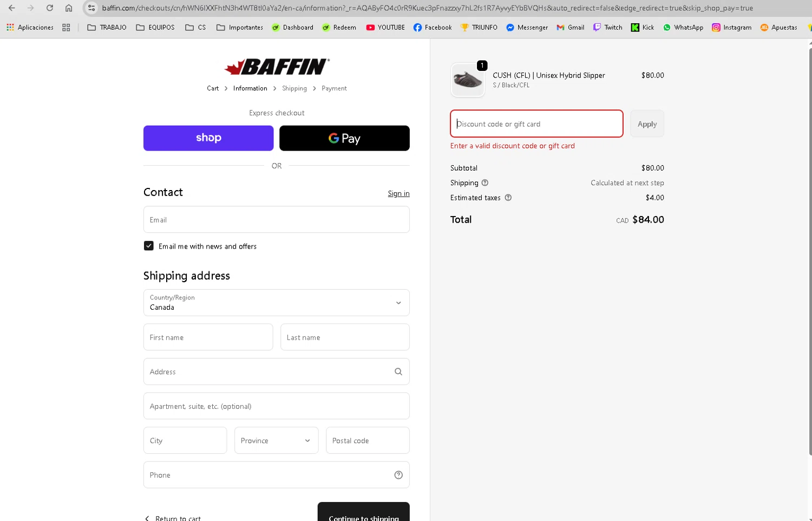Show Estimated taxes info tooltip icon
The width and height of the screenshot is (812, 521).
point(508,198)
